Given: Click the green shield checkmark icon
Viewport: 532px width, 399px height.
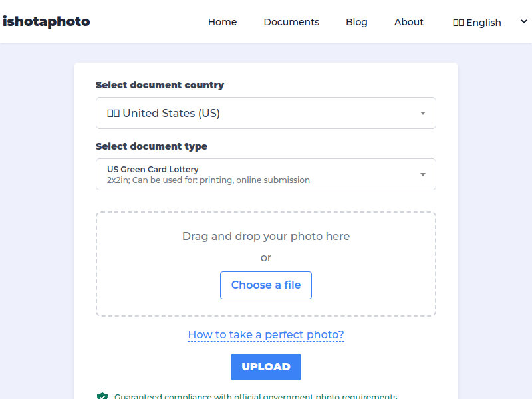Looking at the screenshot, I should tap(102, 396).
